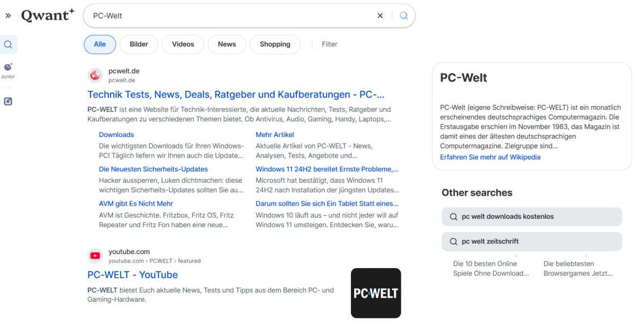Click the pcwelt.de favicon
Screen dimensions: 644x327
click(95, 75)
